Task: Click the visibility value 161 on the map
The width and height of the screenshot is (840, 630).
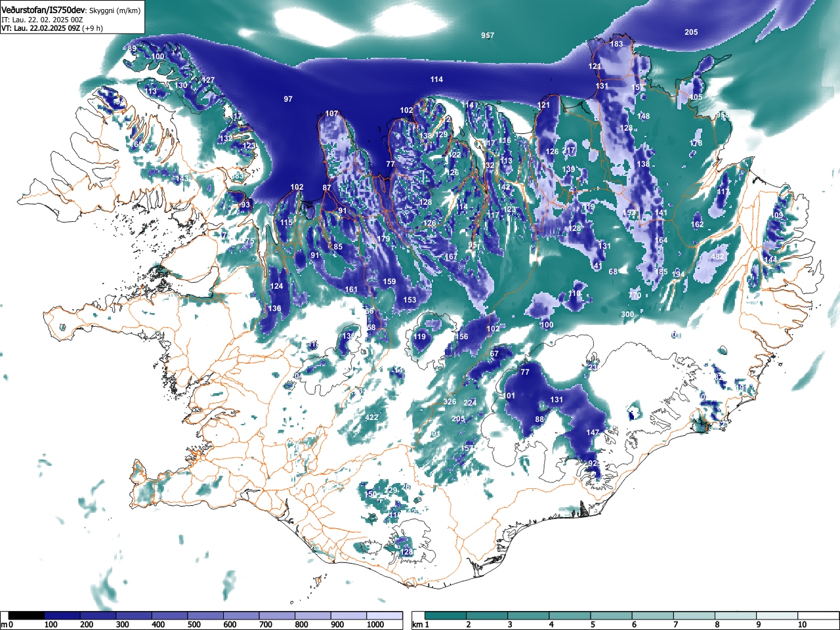Action: tap(351, 289)
